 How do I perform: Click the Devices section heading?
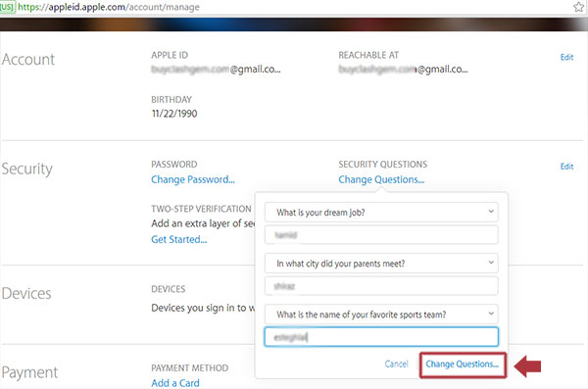click(x=26, y=293)
